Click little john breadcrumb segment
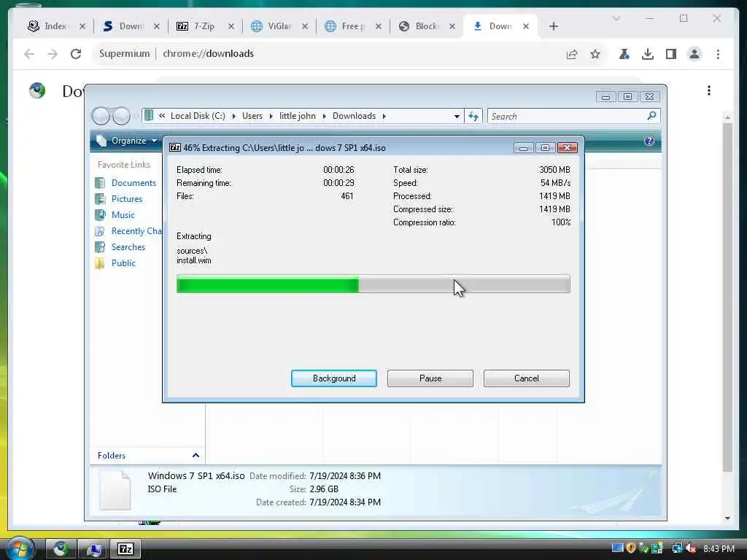This screenshot has height=560, width=747. 298,116
